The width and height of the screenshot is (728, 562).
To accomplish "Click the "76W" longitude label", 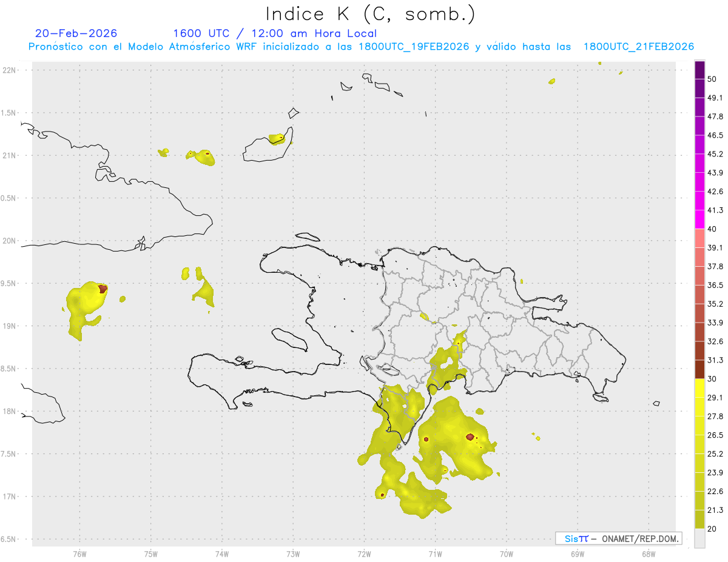I will pos(79,554).
